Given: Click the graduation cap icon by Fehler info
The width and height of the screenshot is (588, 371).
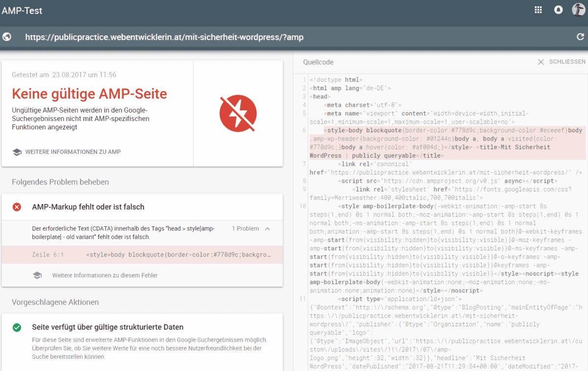Looking at the screenshot, I should [x=37, y=275].
